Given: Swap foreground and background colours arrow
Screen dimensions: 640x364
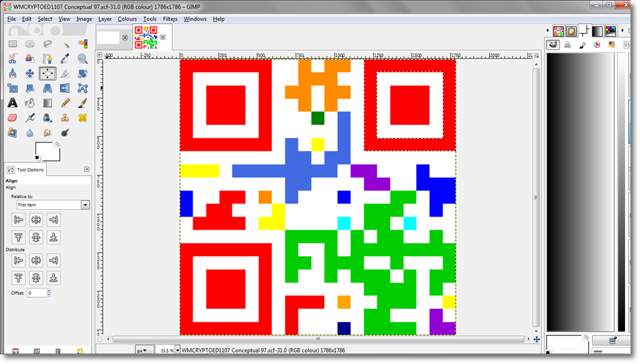Looking at the screenshot, I should pyautogui.click(x=57, y=144).
